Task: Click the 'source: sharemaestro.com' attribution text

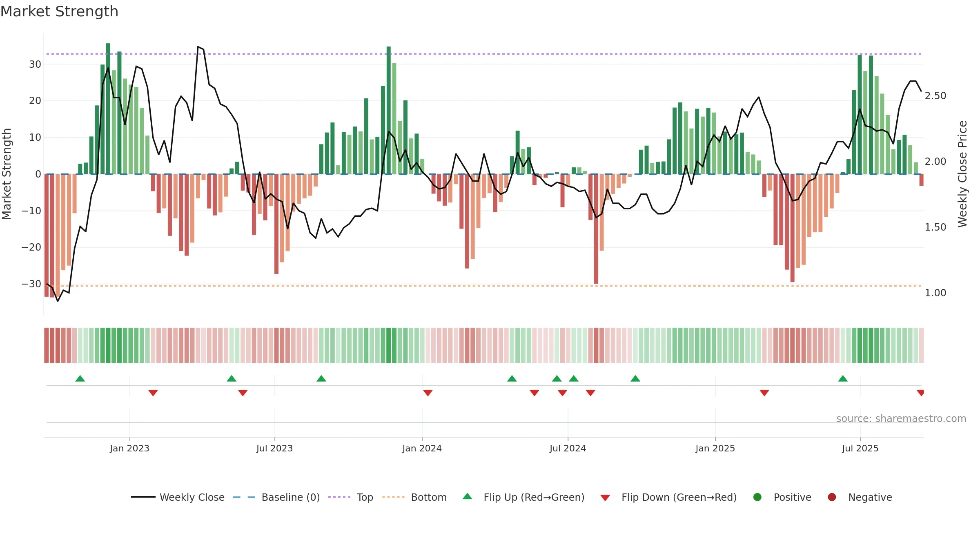Action: point(901,419)
